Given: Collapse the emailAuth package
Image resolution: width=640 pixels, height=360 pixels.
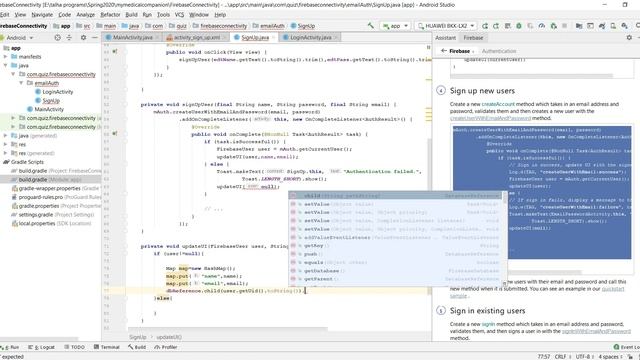Looking at the screenshot, I should 21,83.
